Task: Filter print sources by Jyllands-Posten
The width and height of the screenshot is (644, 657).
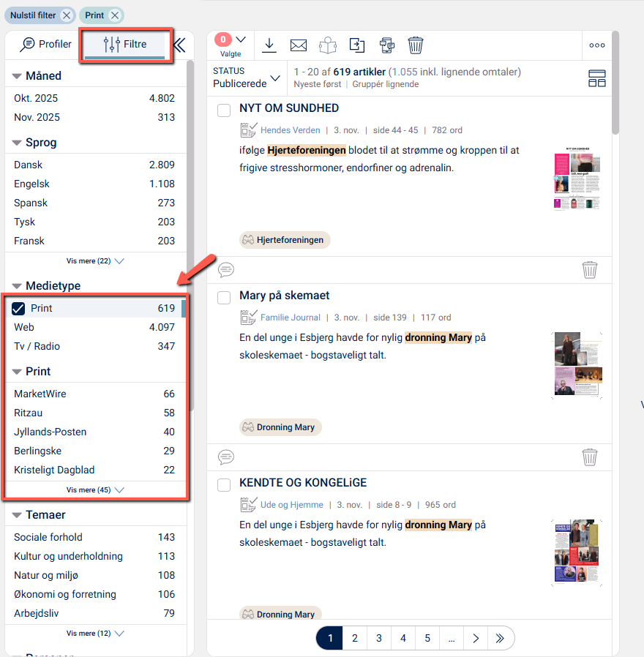Action: click(x=94, y=432)
